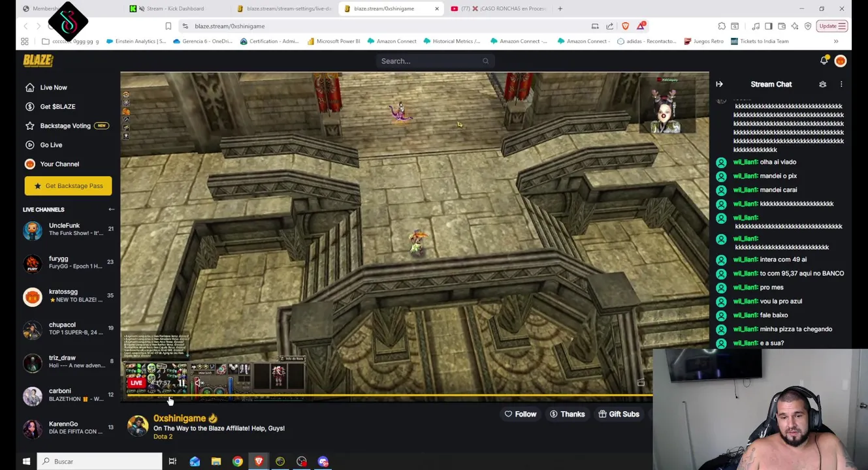
Task: Bookmark page with bookmark icon
Action: 168,26
